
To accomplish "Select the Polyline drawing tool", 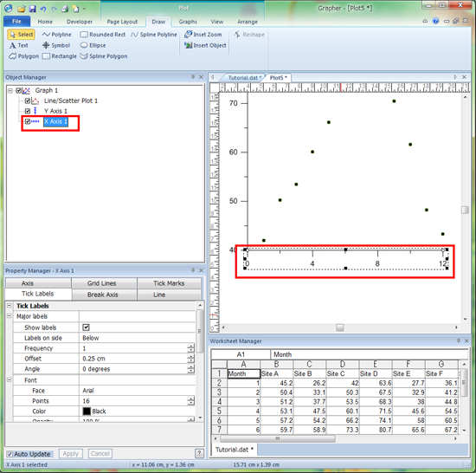I will click(x=57, y=35).
